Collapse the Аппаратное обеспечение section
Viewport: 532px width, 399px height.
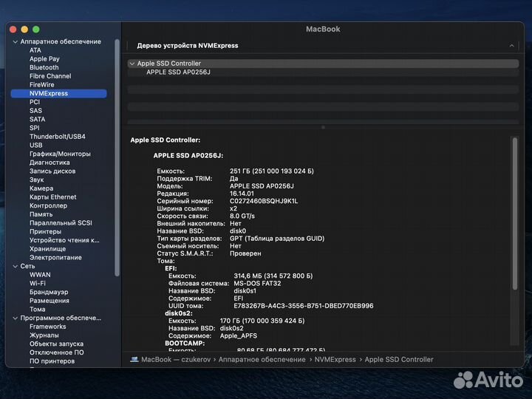pos(15,41)
